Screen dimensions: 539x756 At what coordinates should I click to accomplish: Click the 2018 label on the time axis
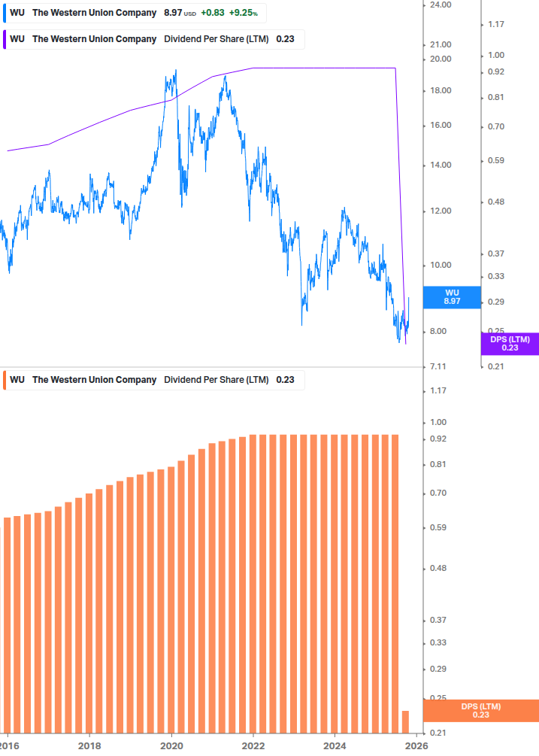89,745
